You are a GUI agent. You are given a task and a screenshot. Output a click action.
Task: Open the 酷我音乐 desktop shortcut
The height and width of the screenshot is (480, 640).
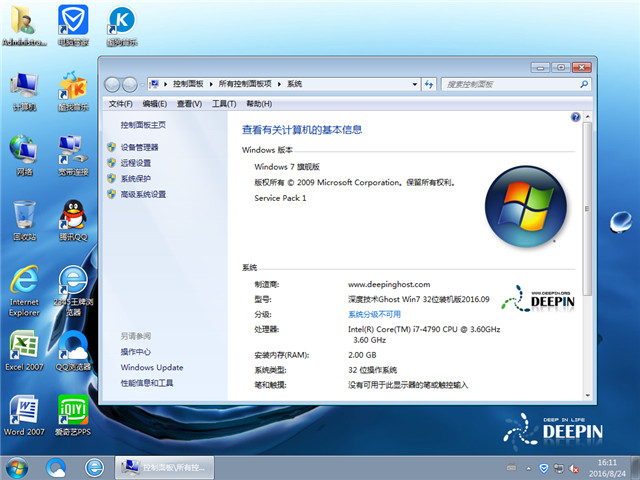[72, 88]
